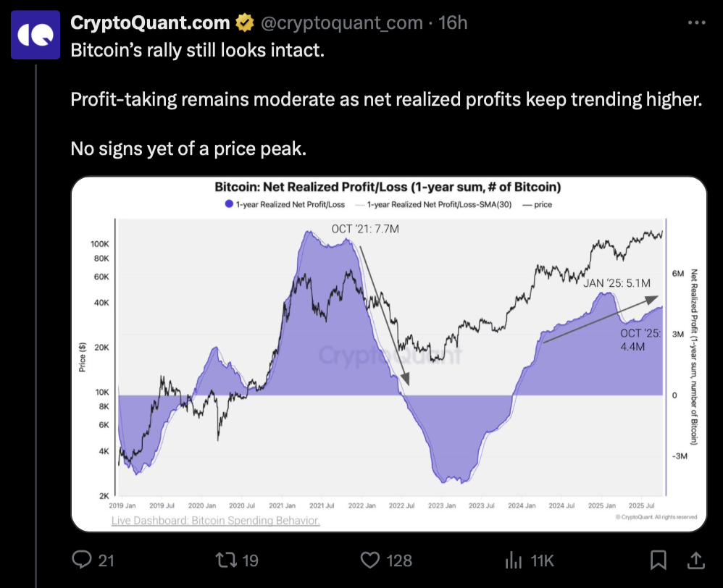
Task: Click the gold verified badge
Action: 244,23
